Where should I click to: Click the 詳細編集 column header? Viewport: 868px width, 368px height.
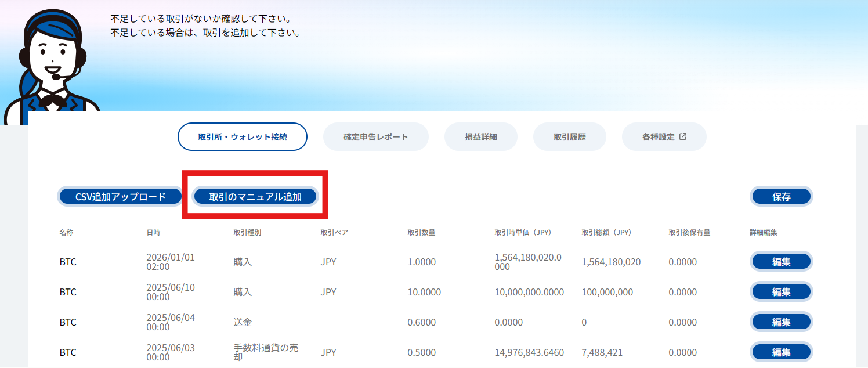point(764,232)
